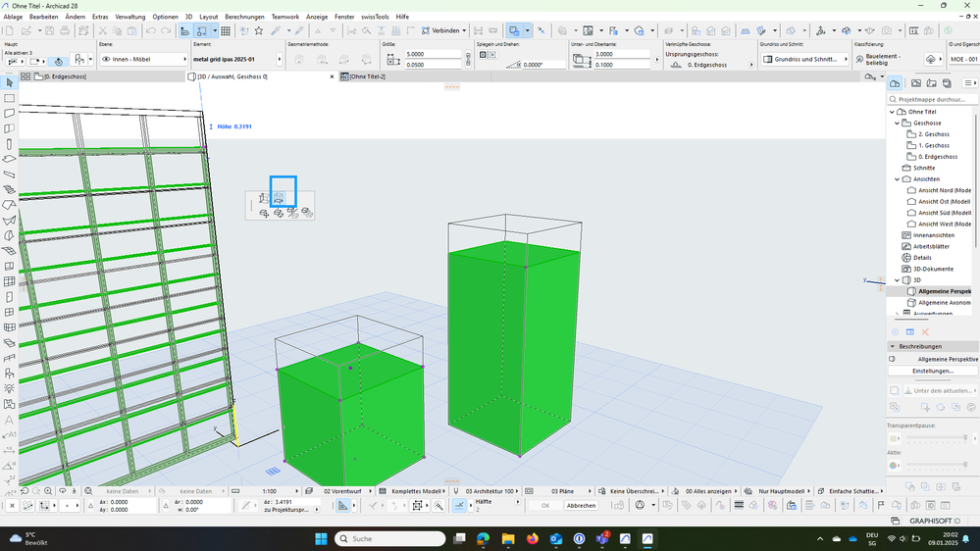Switch to the 0. Erdgeschoss tab
Image resolution: width=980 pixels, height=551 pixels.
pos(66,76)
